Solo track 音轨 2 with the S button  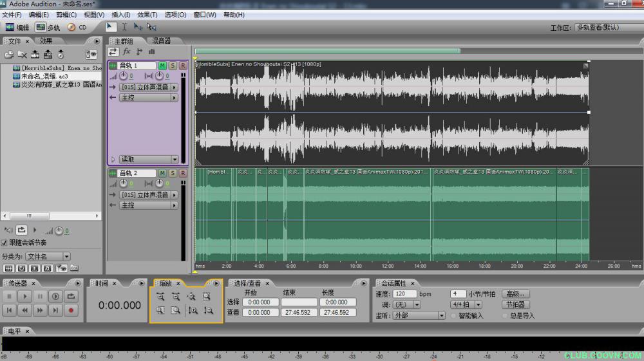(173, 173)
